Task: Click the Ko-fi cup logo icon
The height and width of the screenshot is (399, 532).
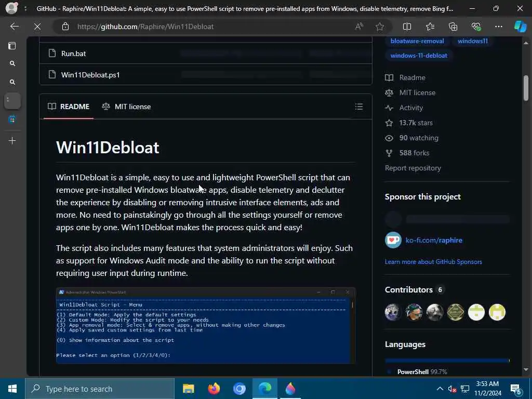Action: 393,240
